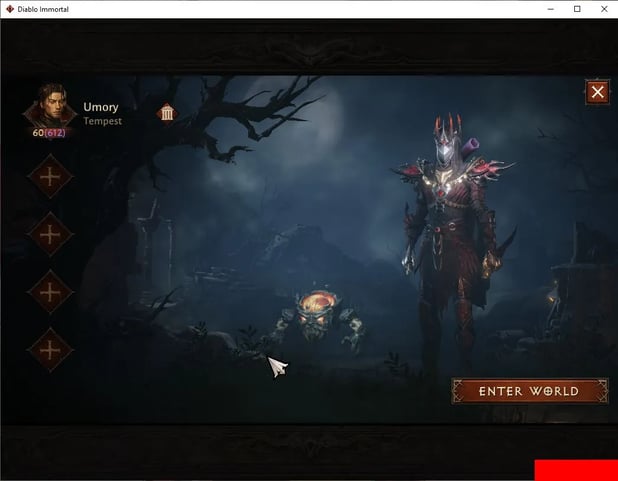Click the character name Umory
The image size is (618, 481).
[x=101, y=107]
